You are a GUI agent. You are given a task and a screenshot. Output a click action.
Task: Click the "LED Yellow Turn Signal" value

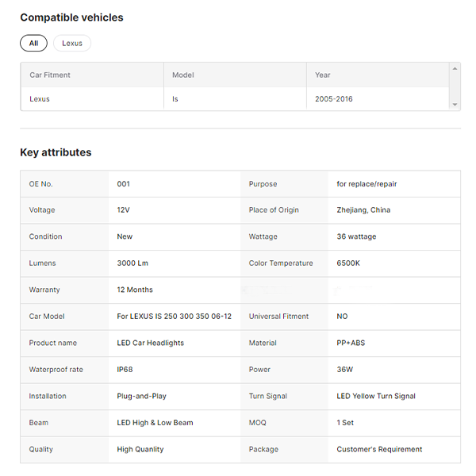point(376,396)
